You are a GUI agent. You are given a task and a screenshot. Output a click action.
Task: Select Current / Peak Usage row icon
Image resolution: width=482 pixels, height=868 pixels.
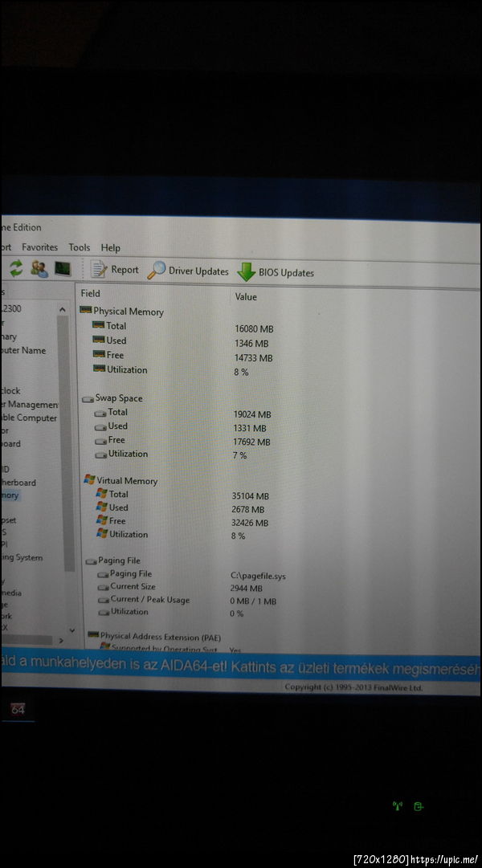(103, 600)
